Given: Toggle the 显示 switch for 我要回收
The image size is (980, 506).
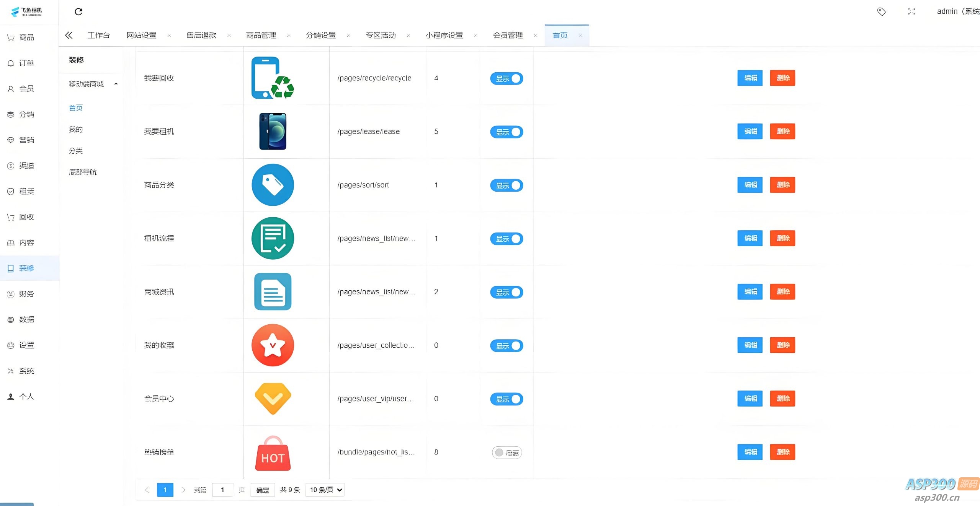Looking at the screenshot, I should pyautogui.click(x=506, y=78).
